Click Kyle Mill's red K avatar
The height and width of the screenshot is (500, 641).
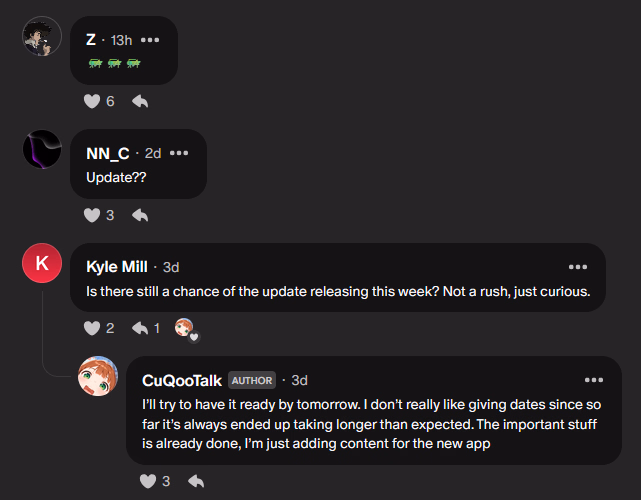pos(42,264)
